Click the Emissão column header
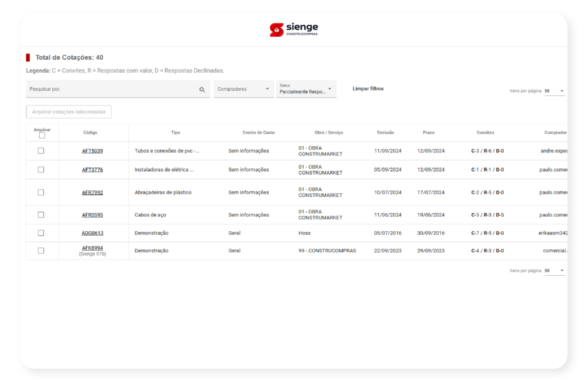 (385, 132)
